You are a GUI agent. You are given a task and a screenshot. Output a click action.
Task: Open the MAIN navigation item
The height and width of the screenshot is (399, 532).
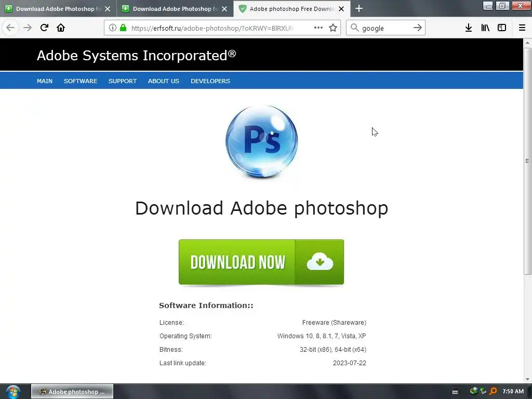pyautogui.click(x=45, y=81)
